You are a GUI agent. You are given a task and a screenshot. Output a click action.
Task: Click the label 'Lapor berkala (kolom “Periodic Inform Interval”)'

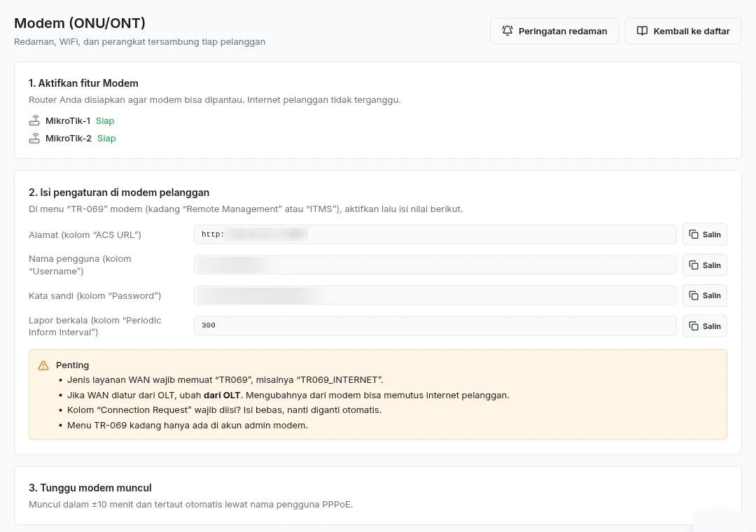click(95, 326)
